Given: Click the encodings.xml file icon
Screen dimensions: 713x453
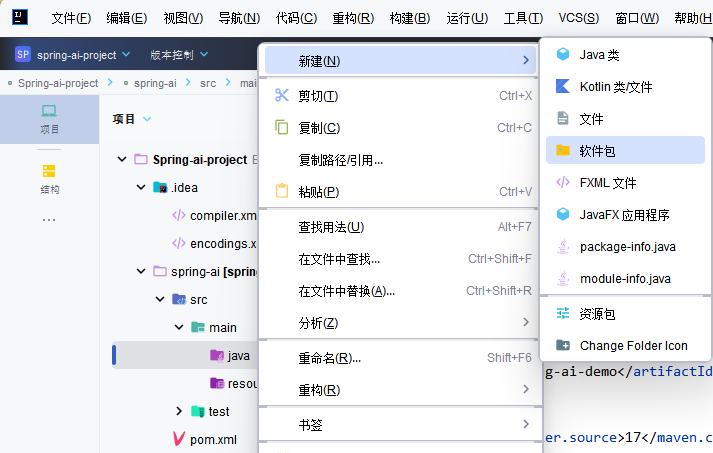Looking at the screenshot, I should pyautogui.click(x=179, y=243).
